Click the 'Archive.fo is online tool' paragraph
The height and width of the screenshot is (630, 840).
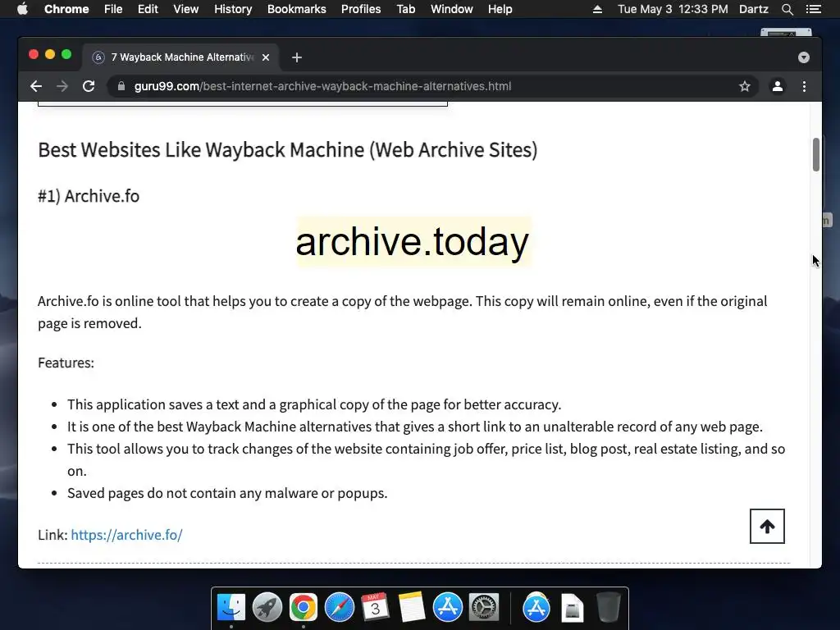[x=402, y=312]
